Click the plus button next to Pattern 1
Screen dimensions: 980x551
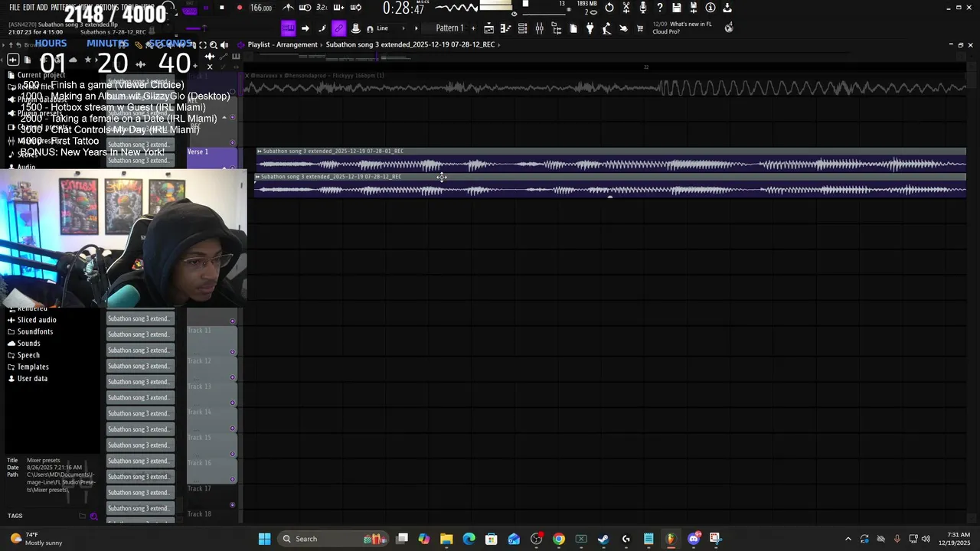473,28
